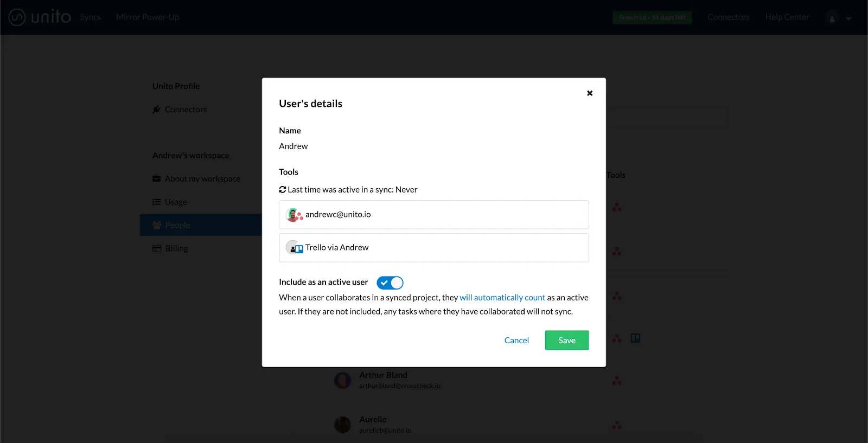Open Connectors in the top navigation
This screenshot has width=868, height=443.
728,17
